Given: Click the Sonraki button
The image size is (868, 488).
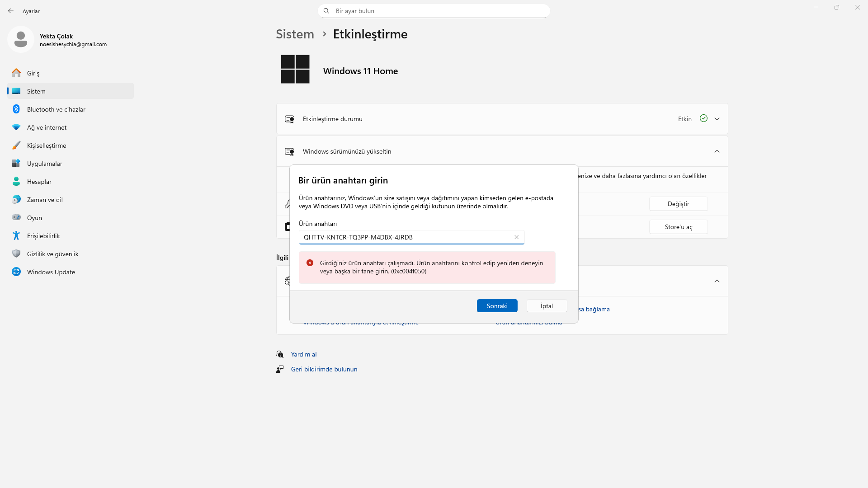Looking at the screenshot, I should 497,306.
